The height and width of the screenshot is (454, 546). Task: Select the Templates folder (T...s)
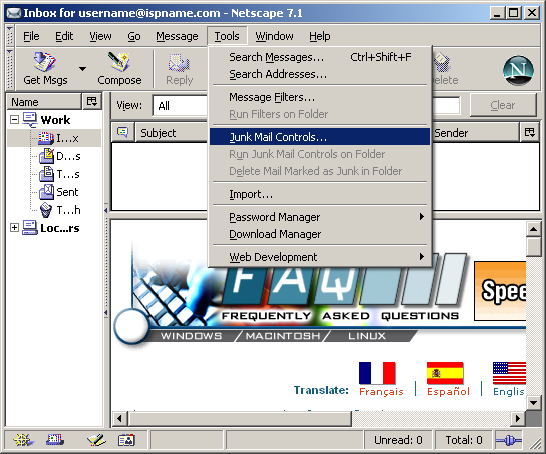59,174
